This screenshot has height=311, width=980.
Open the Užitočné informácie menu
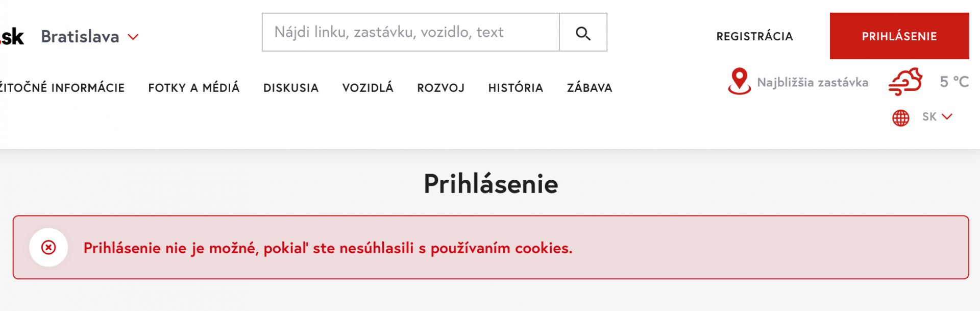click(62, 88)
